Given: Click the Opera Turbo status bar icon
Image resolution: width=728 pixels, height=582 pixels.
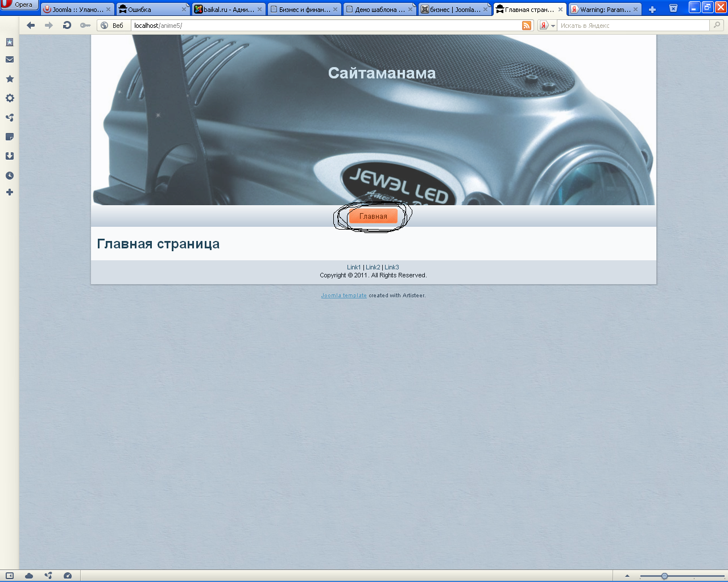Looking at the screenshot, I should (68, 576).
